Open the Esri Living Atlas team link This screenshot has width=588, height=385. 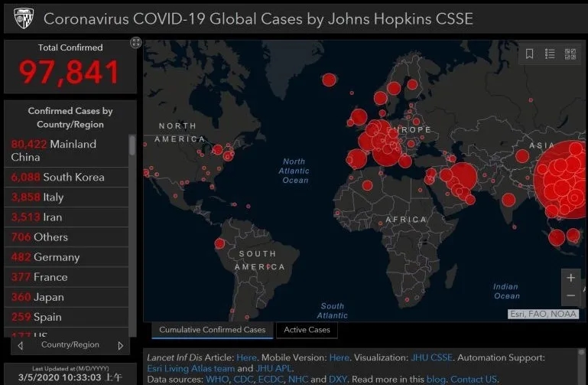(x=190, y=368)
